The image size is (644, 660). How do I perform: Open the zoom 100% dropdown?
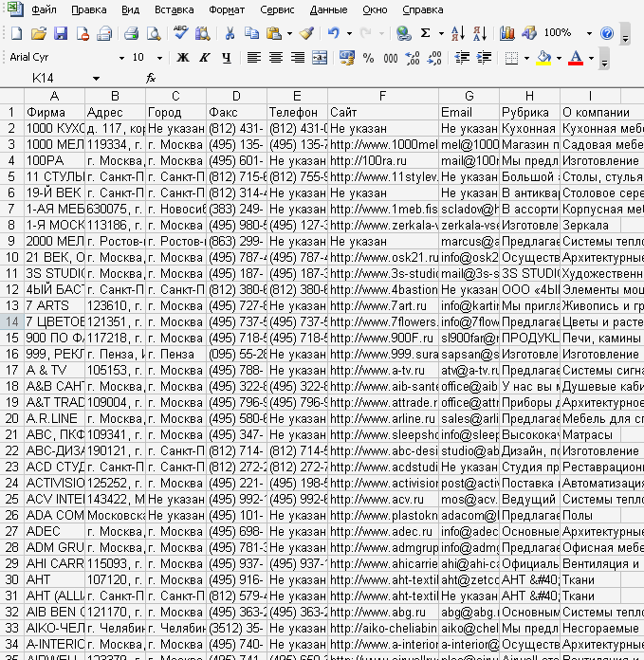[589, 33]
